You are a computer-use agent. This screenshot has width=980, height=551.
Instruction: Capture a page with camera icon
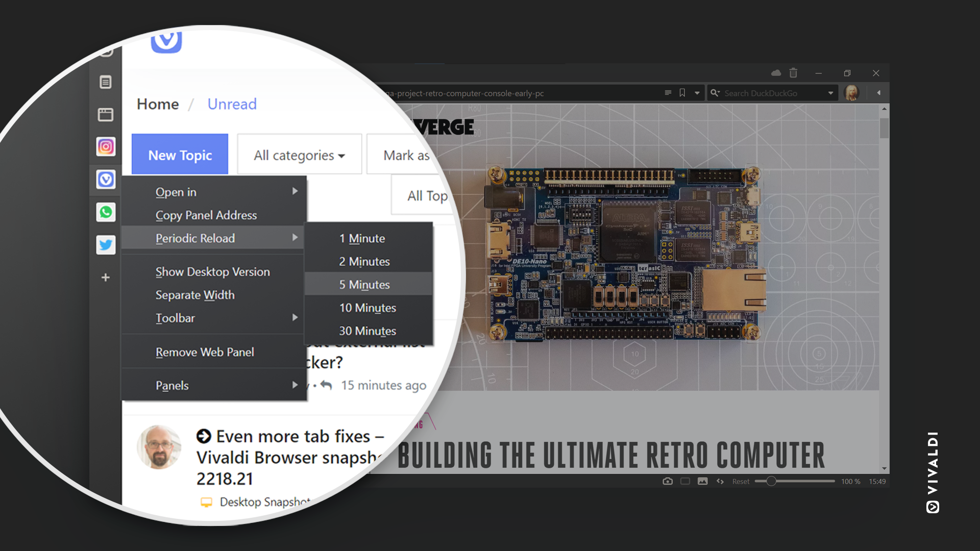click(x=668, y=481)
